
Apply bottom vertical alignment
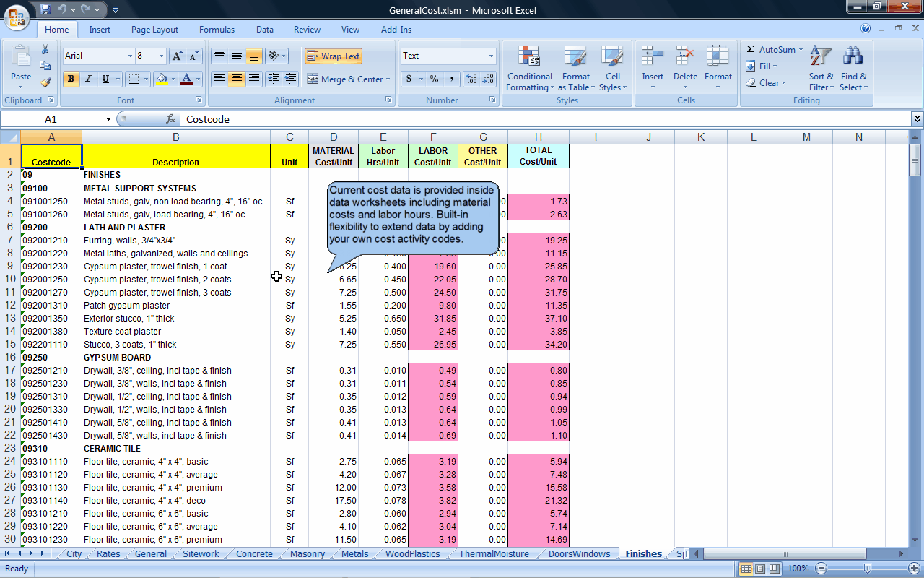point(253,56)
